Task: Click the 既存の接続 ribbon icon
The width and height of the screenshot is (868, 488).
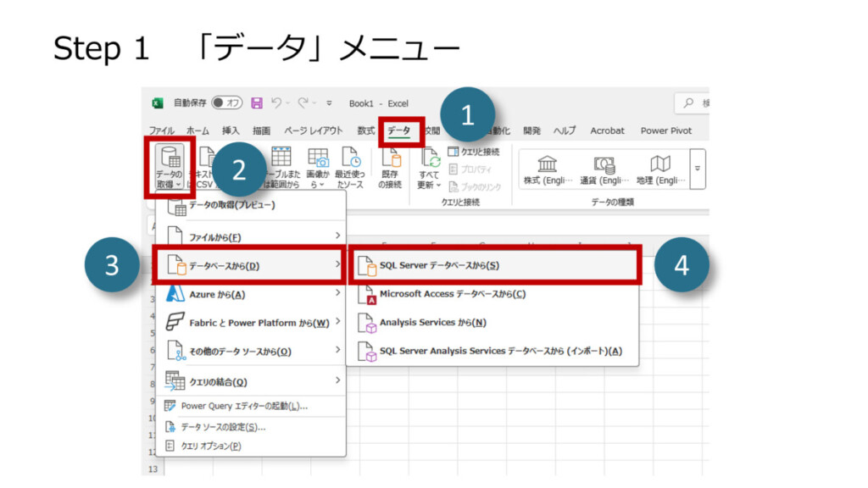Action: tap(390, 168)
